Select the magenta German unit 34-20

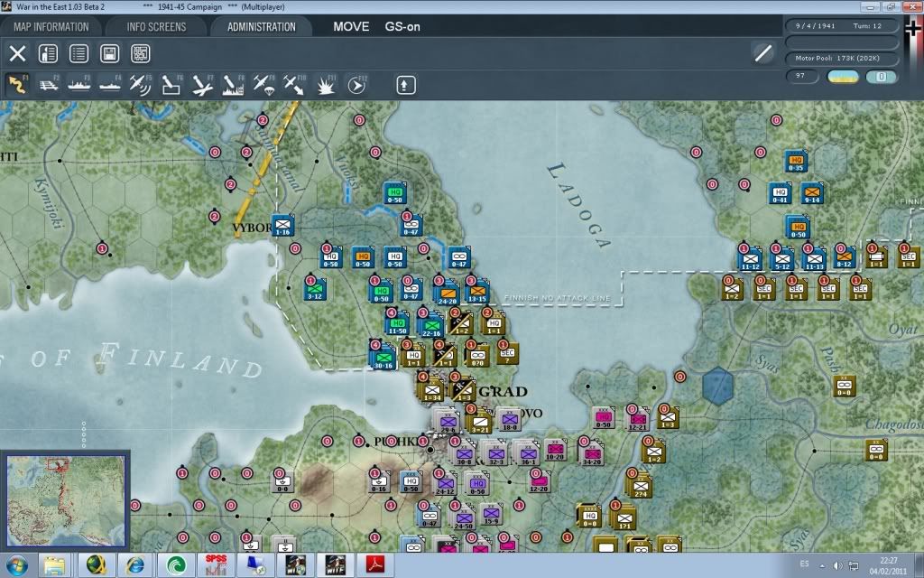tap(592, 455)
